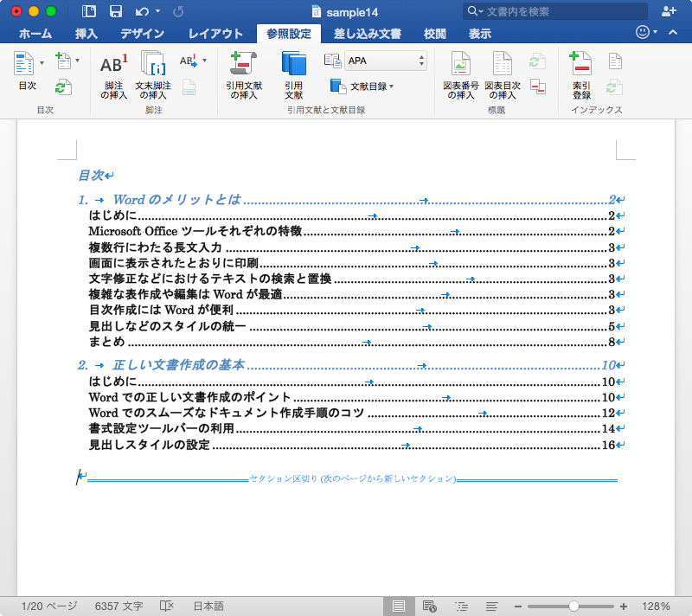Click TOC entry 画面に表示されたとおりに印刷
The image size is (692, 616).
356,263
